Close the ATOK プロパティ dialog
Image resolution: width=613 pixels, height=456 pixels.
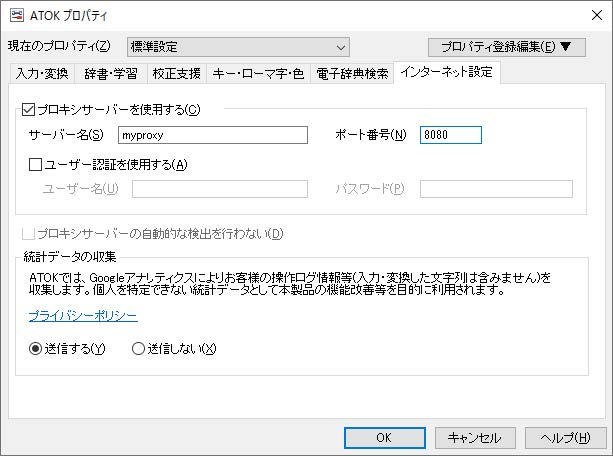(597, 15)
